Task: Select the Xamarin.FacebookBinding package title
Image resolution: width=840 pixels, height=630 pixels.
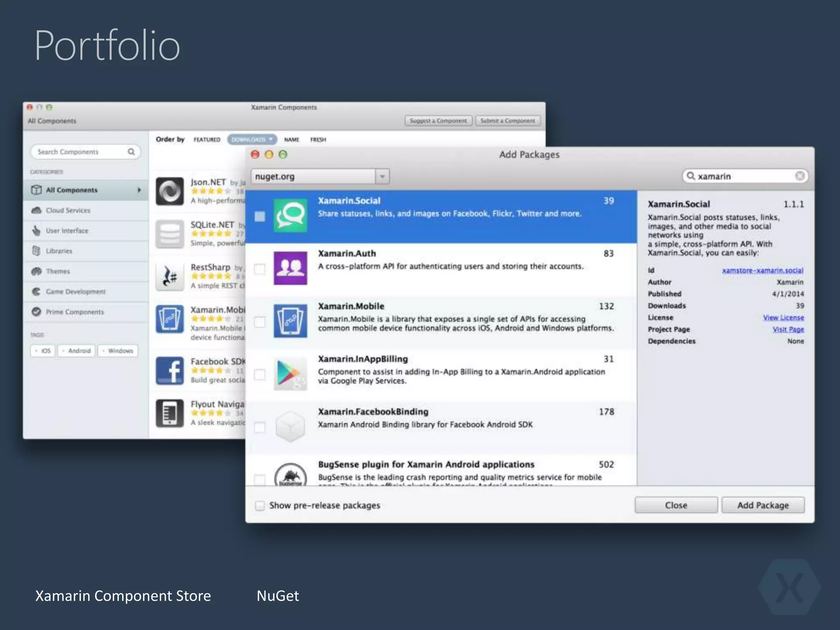Action: click(x=373, y=412)
